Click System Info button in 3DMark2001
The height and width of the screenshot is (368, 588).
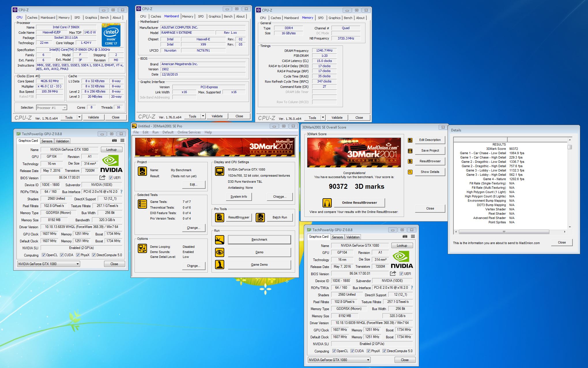click(239, 197)
